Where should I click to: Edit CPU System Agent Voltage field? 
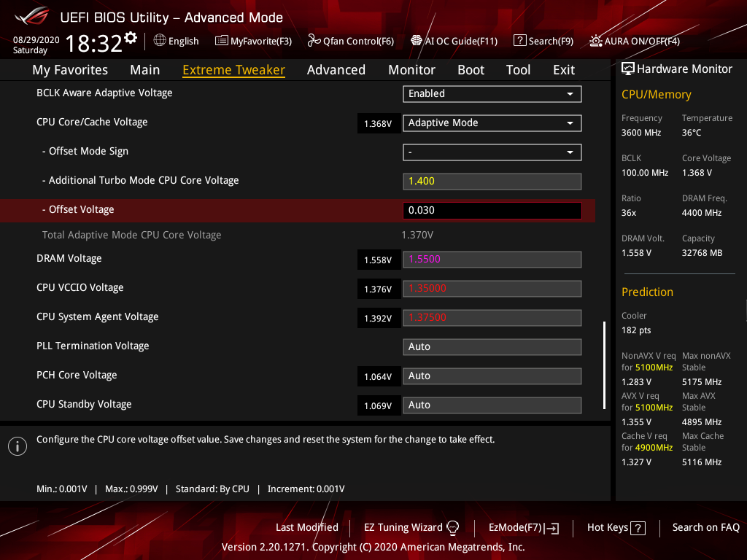pyautogui.click(x=492, y=318)
